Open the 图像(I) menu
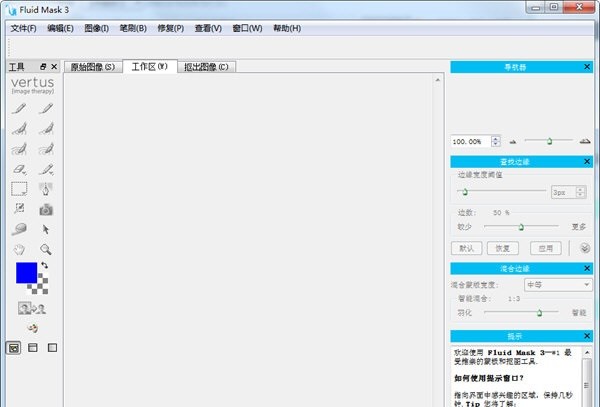This screenshot has height=407, width=600. [x=96, y=28]
